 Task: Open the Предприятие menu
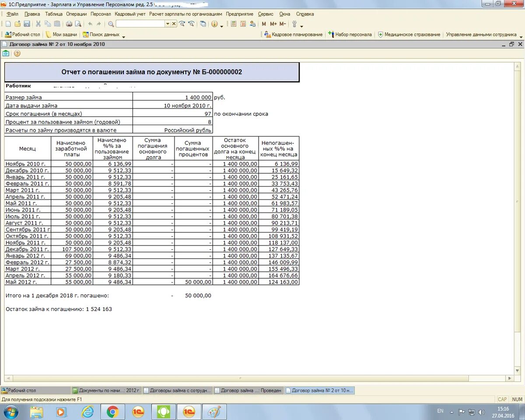tap(239, 14)
